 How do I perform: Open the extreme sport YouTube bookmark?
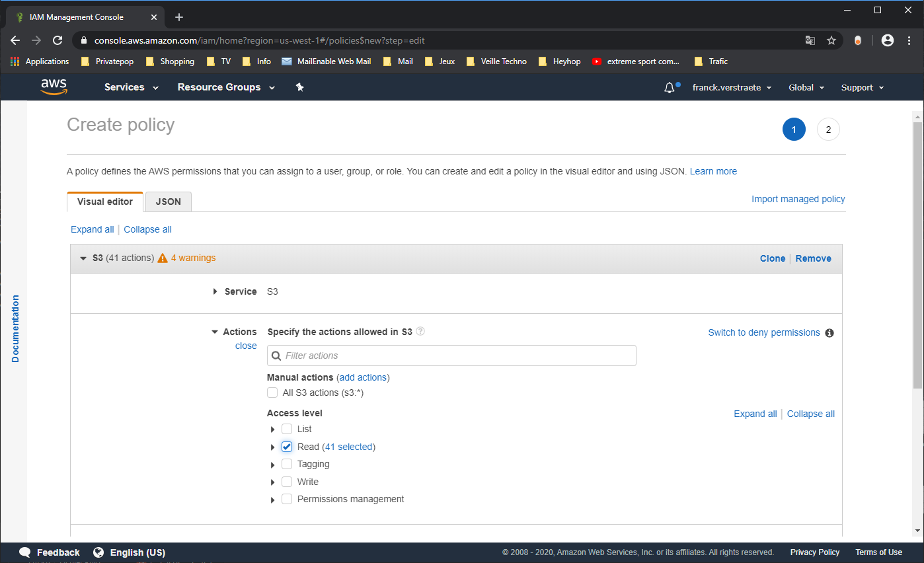tap(635, 61)
